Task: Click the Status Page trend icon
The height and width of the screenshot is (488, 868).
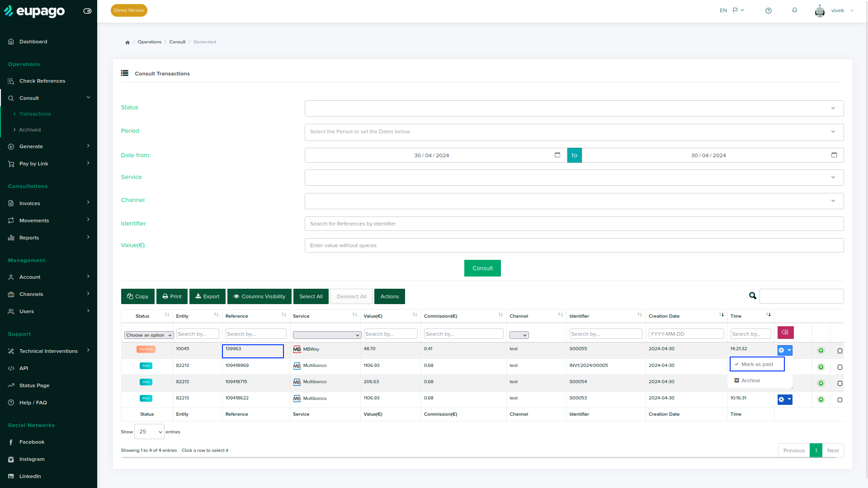Action: (x=11, y=385)
